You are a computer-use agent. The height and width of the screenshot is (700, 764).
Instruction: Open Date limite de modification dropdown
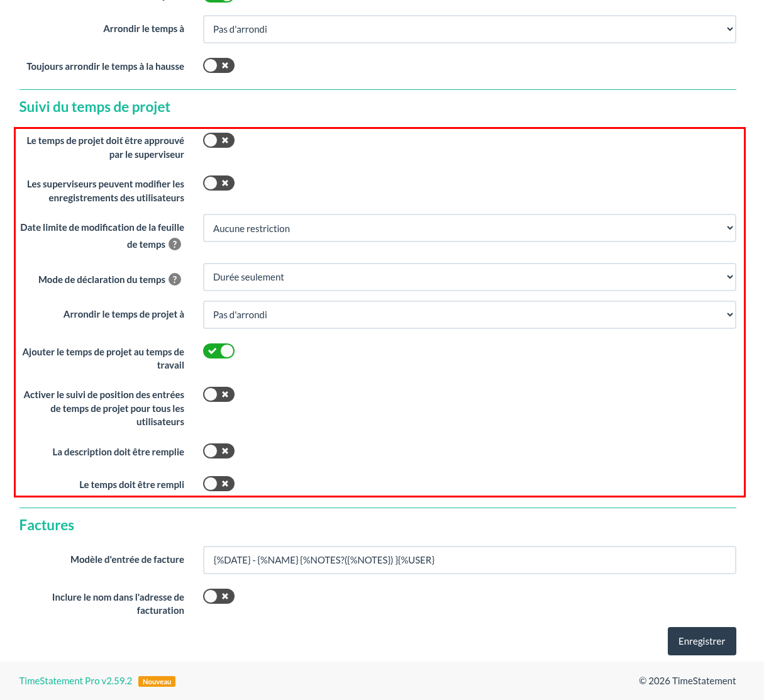coord(470,228)
